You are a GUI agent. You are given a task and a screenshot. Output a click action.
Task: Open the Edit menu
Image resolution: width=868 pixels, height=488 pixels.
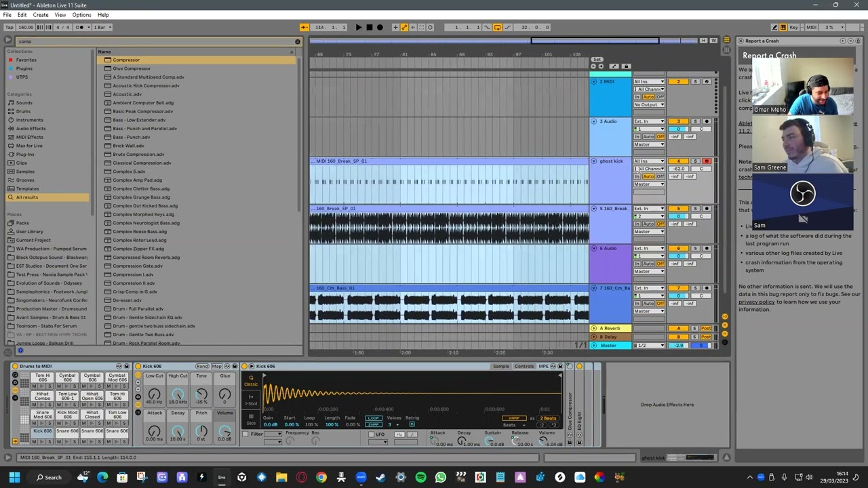tap(22, 15)
